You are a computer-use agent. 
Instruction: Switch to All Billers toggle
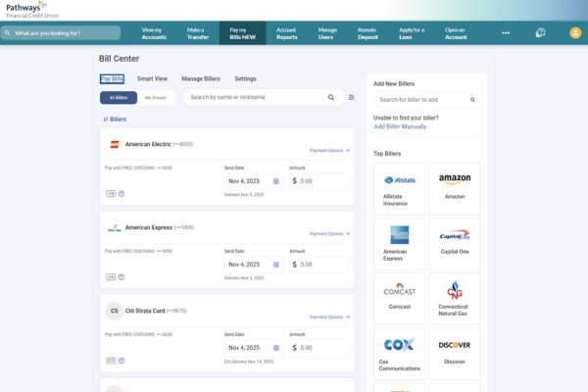tap(119, 98)
